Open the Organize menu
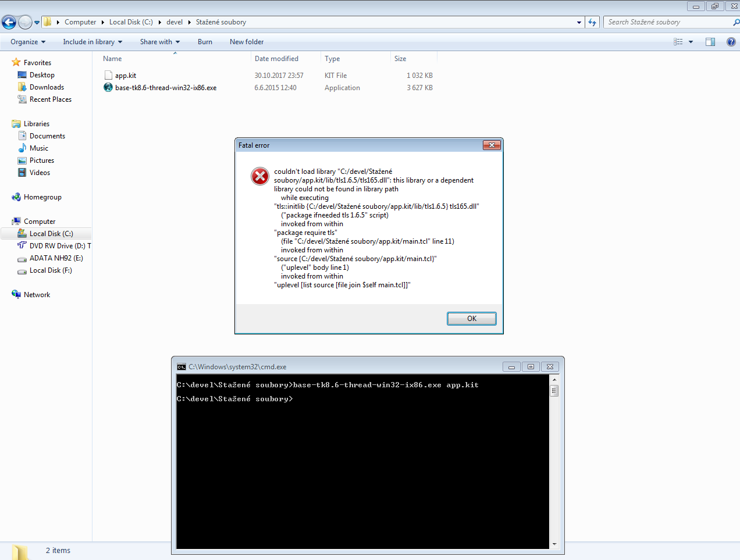 [x=28, y=42]
